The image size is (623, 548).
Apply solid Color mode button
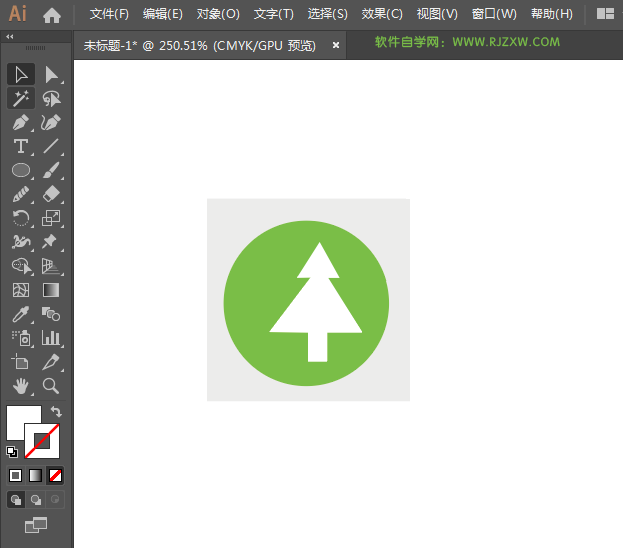15,475
